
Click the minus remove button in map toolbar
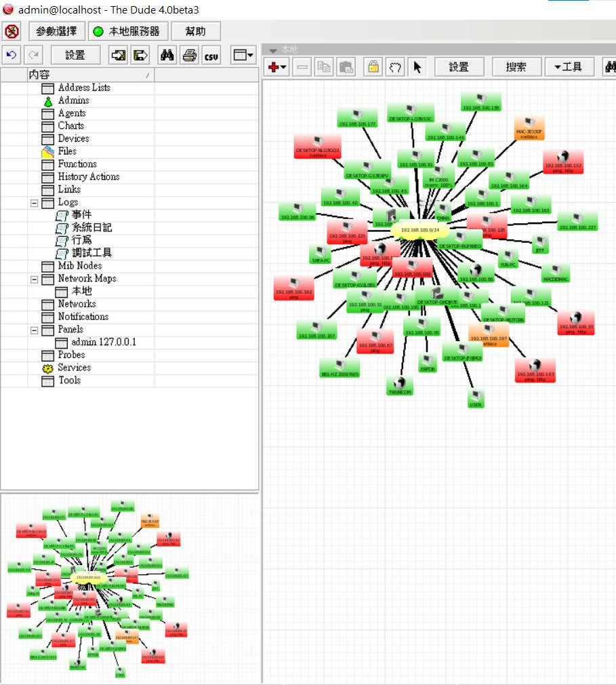[302, 67]
